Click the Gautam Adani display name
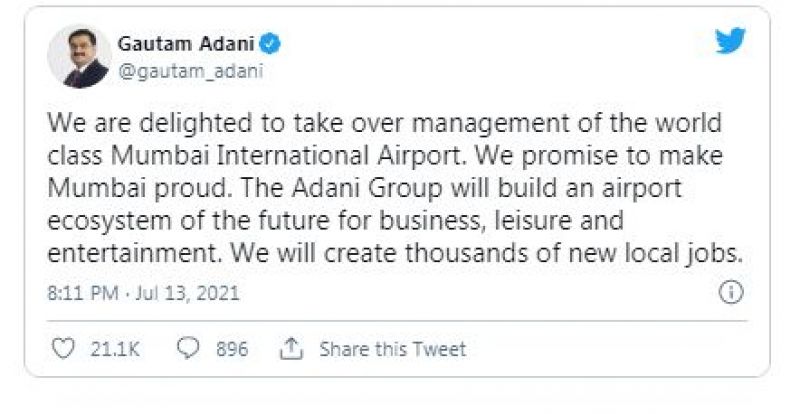 pyautogui.click(x=185, y=44)
